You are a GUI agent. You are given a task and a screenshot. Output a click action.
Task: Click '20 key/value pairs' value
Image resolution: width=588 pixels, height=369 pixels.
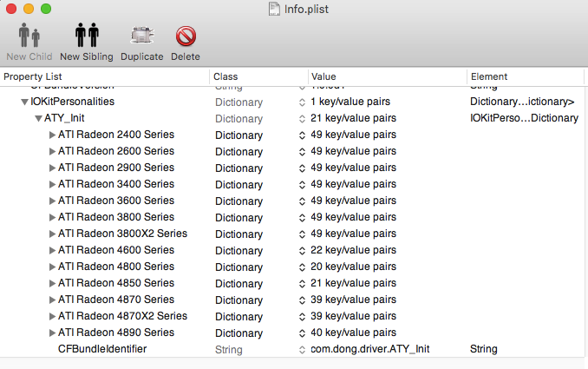tap(353, 267)
